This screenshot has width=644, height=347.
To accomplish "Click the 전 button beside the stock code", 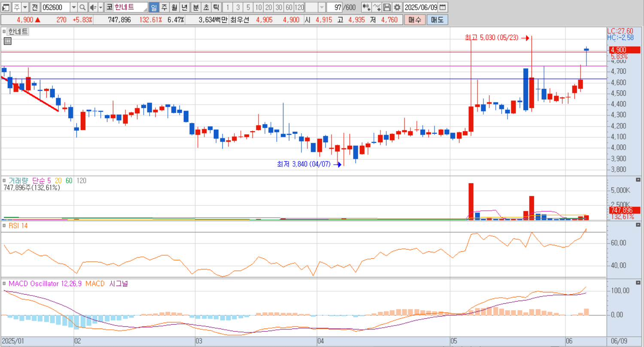I will [x=35, y=7].
